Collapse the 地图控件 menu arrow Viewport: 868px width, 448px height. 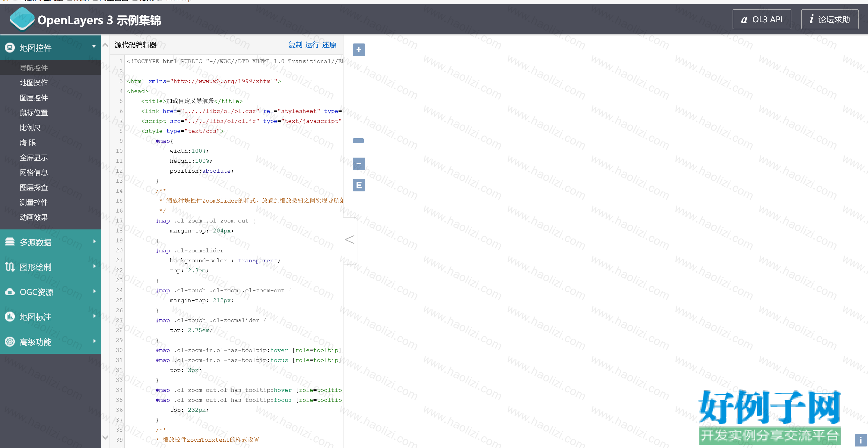(x=94, y=46)
